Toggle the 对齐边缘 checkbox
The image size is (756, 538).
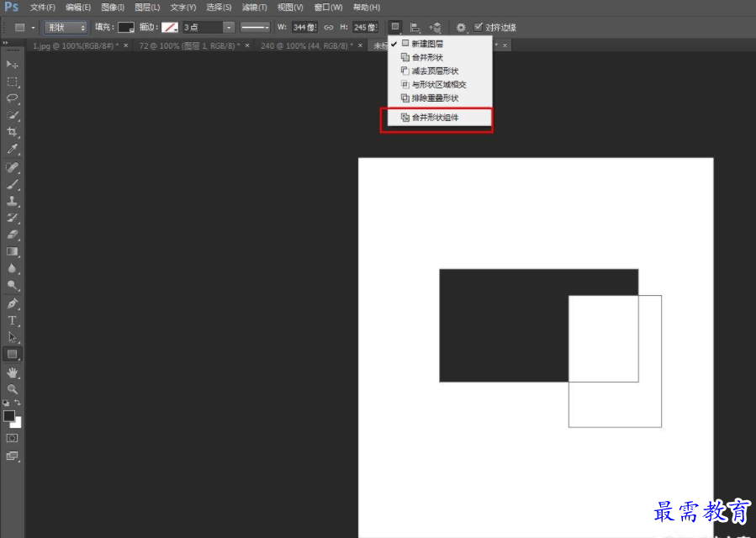pos(478,27)
